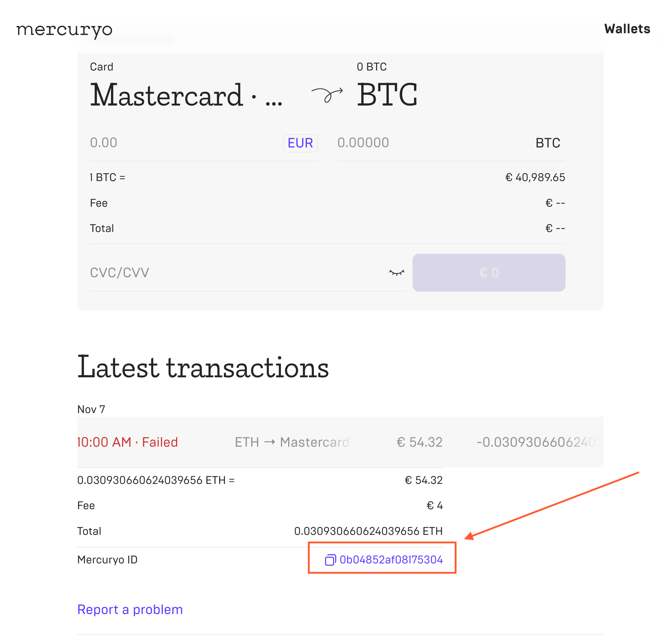The width and height of the screenshot is (661, 644).
Task: Click the ETH → Mastercard transaction label
Action: point(292,442)
